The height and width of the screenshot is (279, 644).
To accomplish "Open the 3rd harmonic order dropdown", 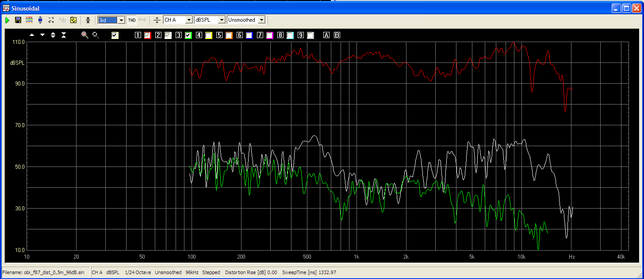I will point(111,20).
